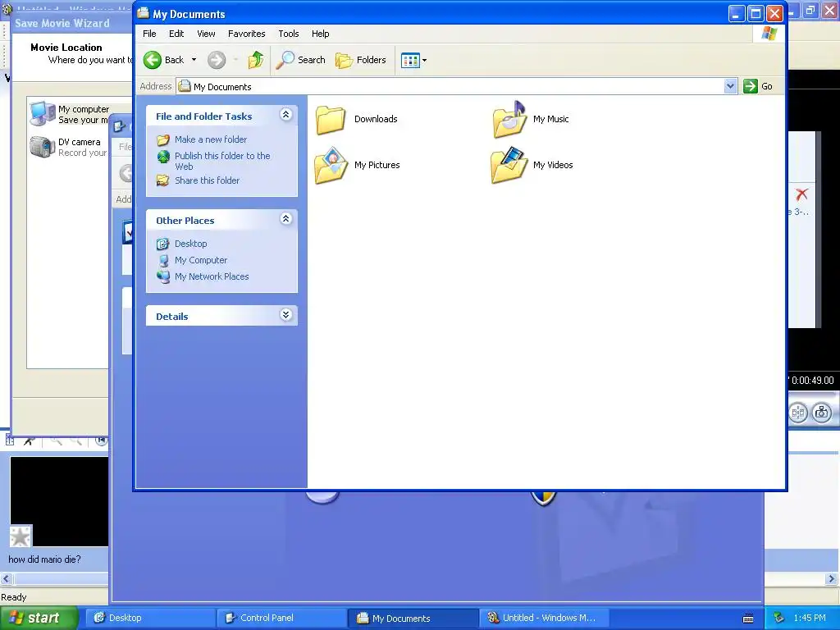Open My Network Places link
840x630 pixels.
pyautogui.click(x=212, y=276)
